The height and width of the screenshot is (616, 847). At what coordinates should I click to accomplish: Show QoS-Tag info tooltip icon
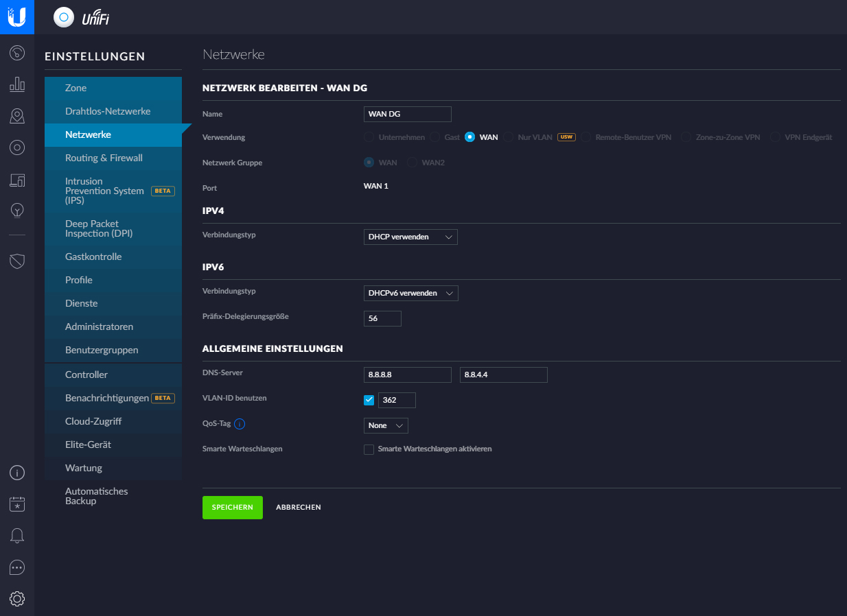240,425
